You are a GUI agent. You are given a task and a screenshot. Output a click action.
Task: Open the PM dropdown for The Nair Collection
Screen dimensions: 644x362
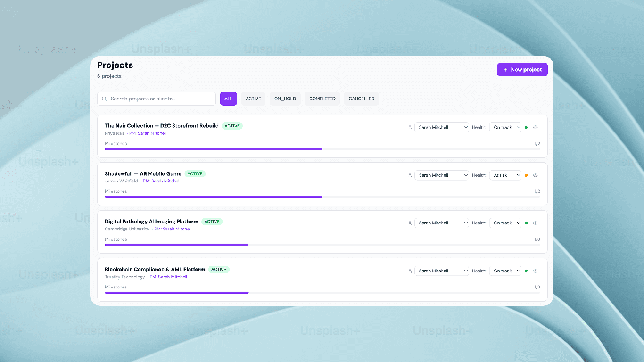click(442, 127)
